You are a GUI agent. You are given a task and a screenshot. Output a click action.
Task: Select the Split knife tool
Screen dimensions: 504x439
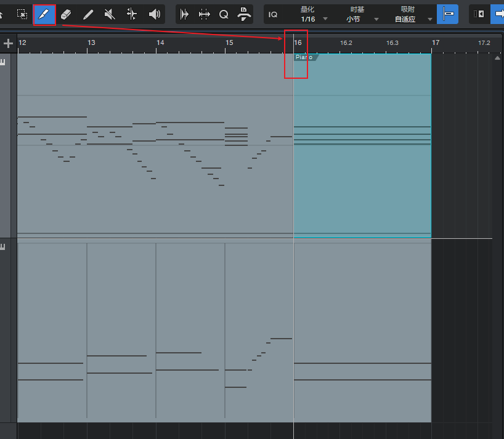[x=44, y=14]
